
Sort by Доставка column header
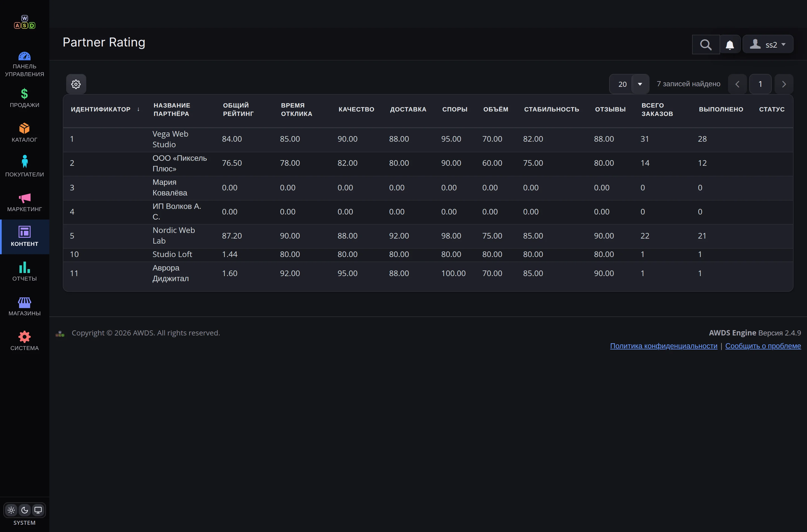pos(408,109)
